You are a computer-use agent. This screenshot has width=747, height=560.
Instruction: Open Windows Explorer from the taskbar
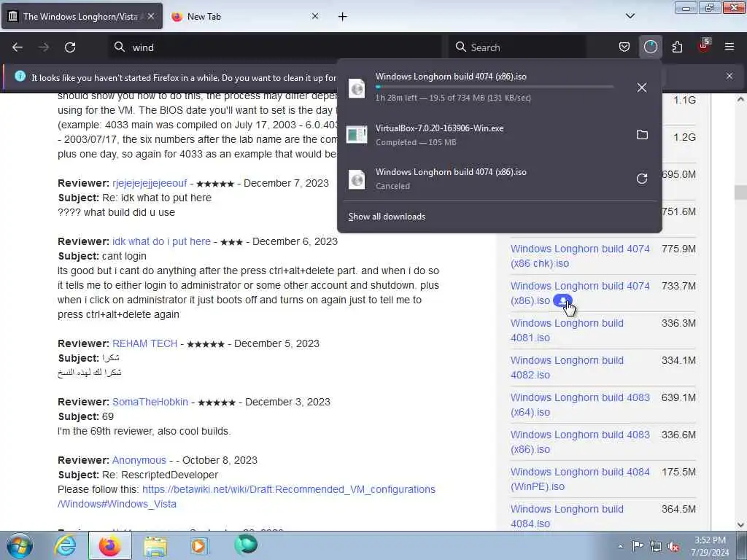point(155,546)
